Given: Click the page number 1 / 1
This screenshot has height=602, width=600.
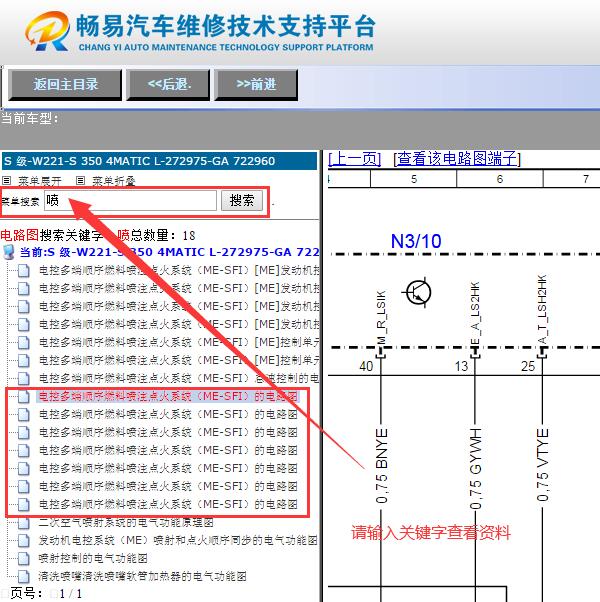Looking at the screenshot, I should click(71, 594).
